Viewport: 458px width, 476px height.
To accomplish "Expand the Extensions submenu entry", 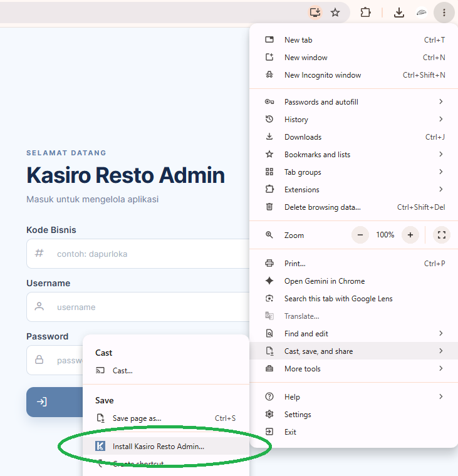I will (x=354, y=190).
